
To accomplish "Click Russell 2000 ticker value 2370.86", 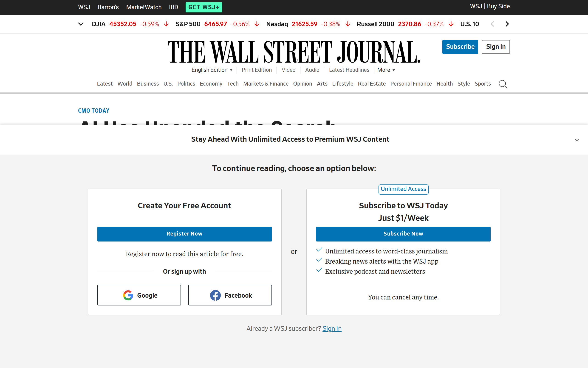I will [409, 24].
